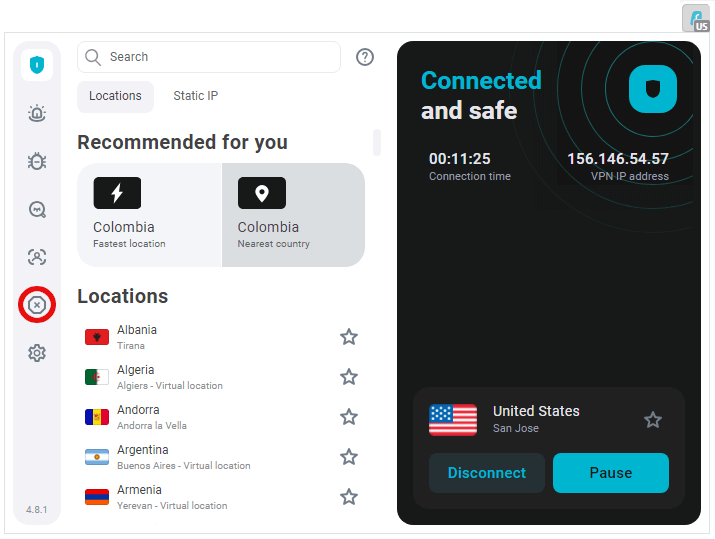Connect to Colombia Nearest country card

click(x=293, y=215)
